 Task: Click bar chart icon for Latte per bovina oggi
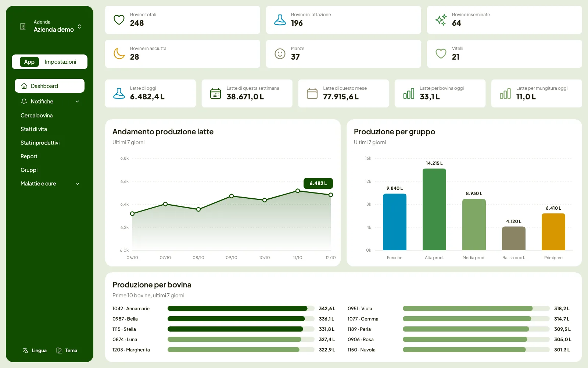[409, 93]
